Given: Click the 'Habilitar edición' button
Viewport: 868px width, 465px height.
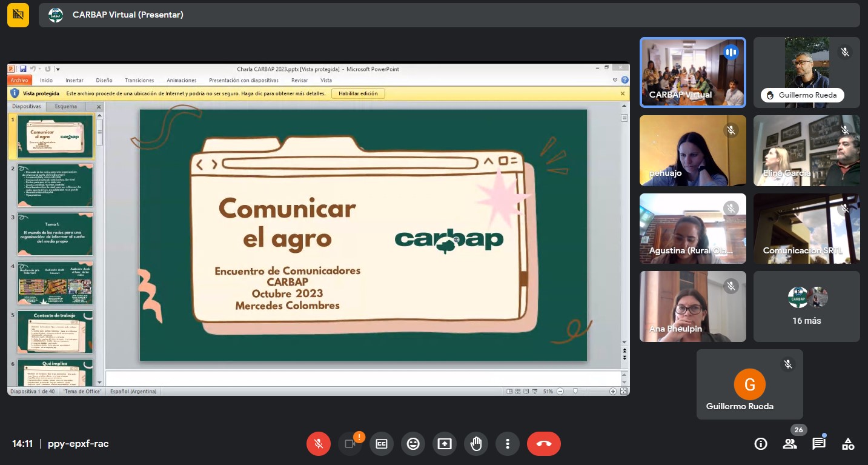Looking at the screenshot, I should tap(358, 93).
